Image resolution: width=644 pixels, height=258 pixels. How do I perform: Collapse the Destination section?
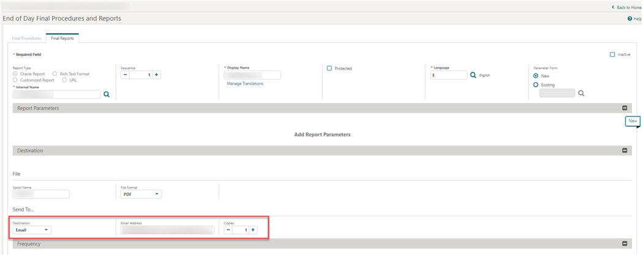pos(624,150)
